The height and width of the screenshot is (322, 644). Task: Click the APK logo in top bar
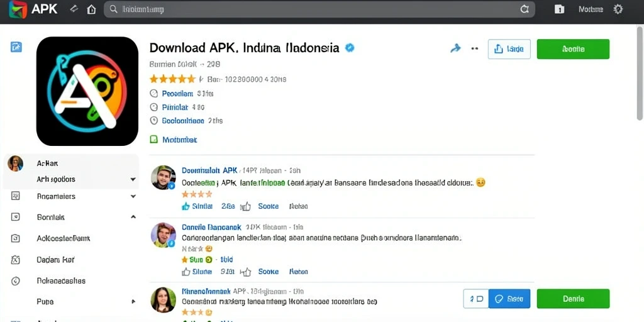pos(34,9)
